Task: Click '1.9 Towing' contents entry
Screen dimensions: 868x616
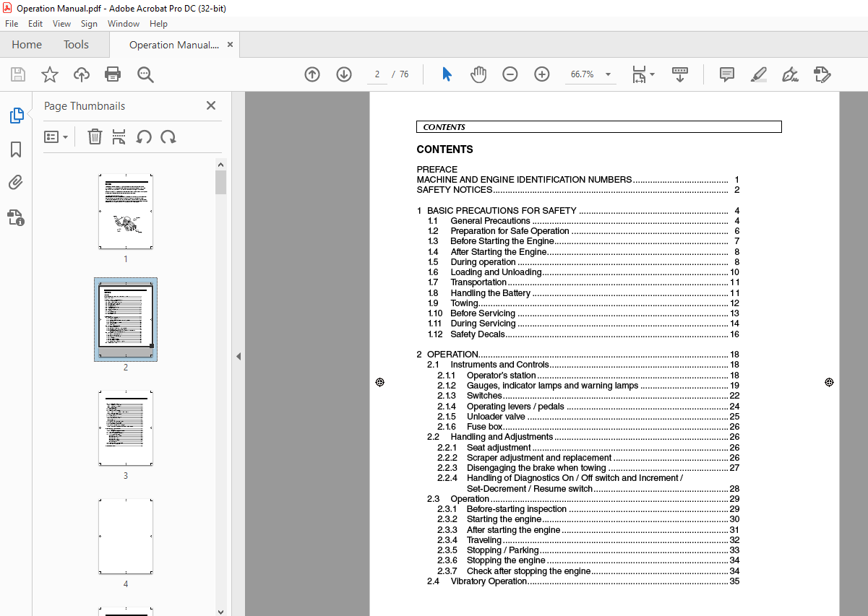Action: coord(583,303)
